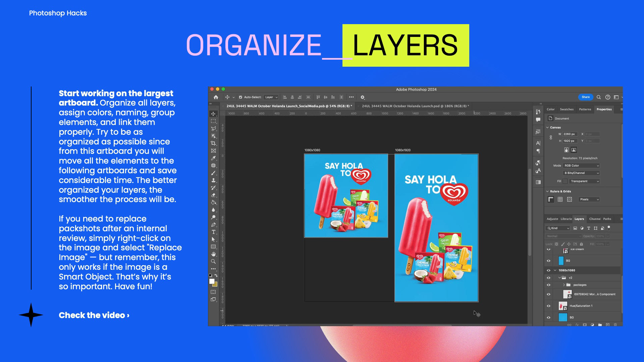
Task: Select the Zoom tool in toolbar
Action: point(213,261)
